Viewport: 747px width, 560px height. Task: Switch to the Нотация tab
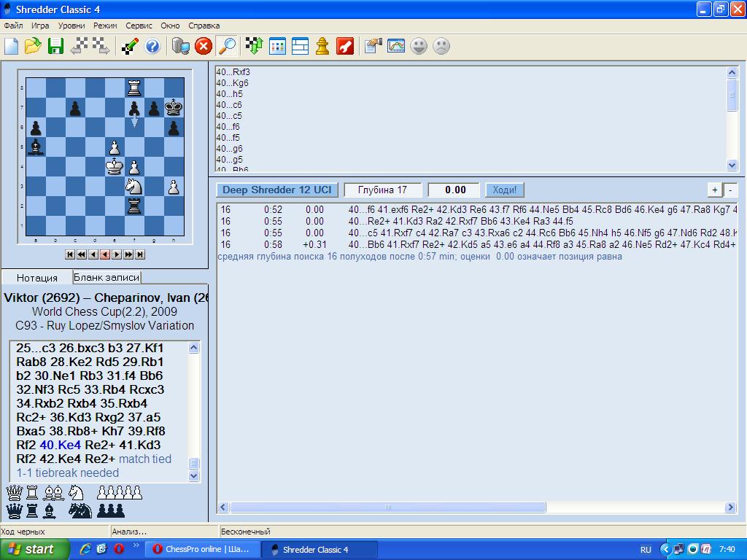click(x=37, y=278)
